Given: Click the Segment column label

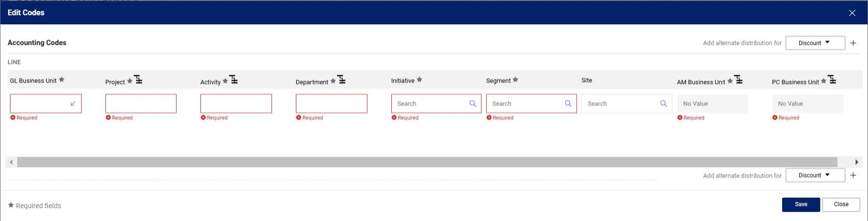Looking at the screenshot, I should (498, 81).
